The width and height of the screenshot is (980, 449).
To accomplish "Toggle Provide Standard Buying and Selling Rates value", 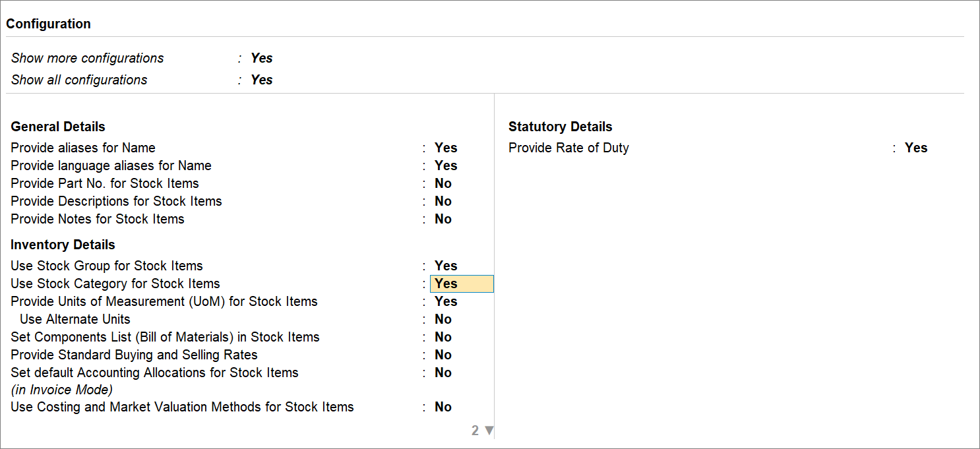I will point(443,355).
